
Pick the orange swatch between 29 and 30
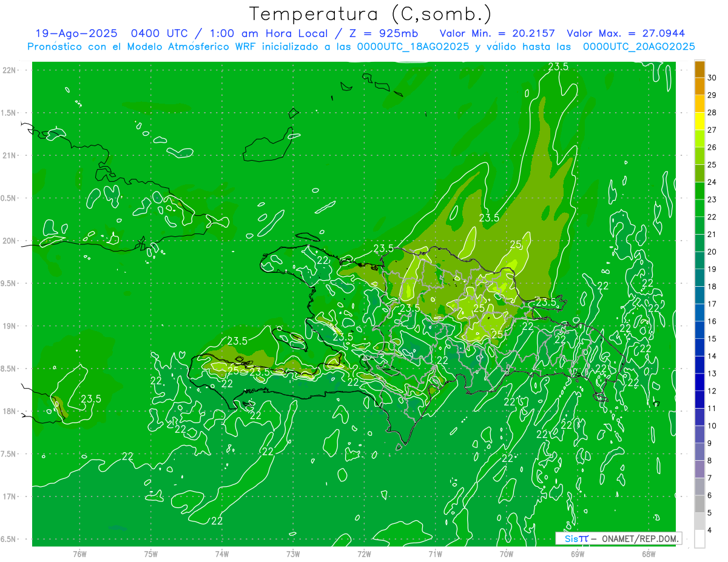point(699,87)
